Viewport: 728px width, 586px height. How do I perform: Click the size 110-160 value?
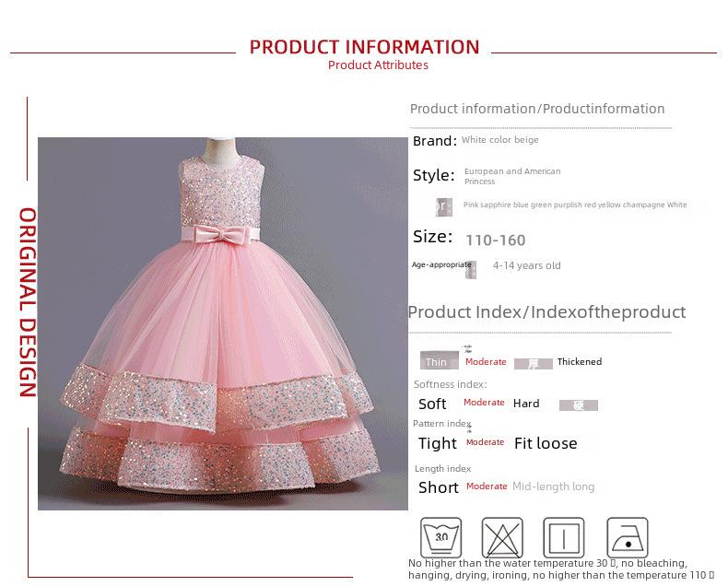point(496,240)
